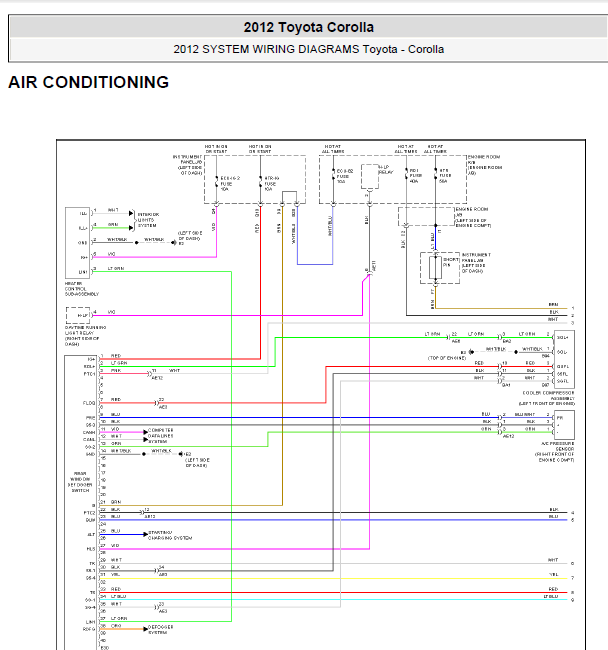Click the "ORG" wire label at pin 38
This screenshot has height=650, width=608.
tap(116, 626)
